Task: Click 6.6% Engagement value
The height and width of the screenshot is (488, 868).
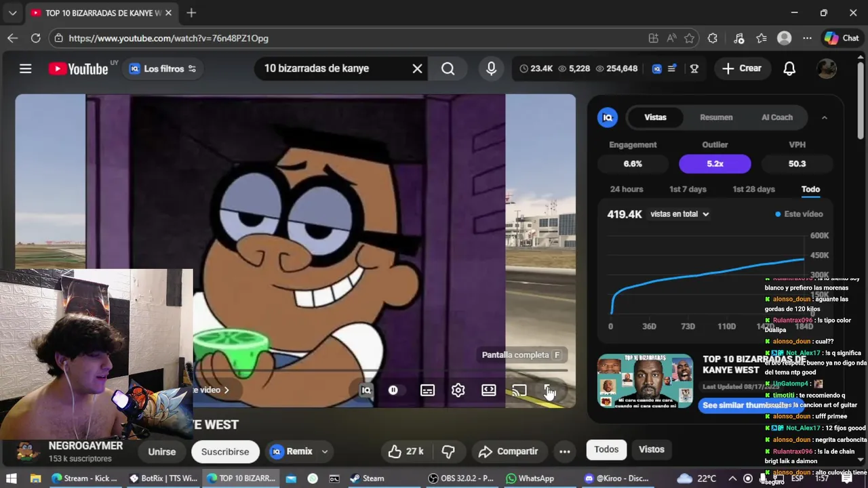Action: (633, 163)
